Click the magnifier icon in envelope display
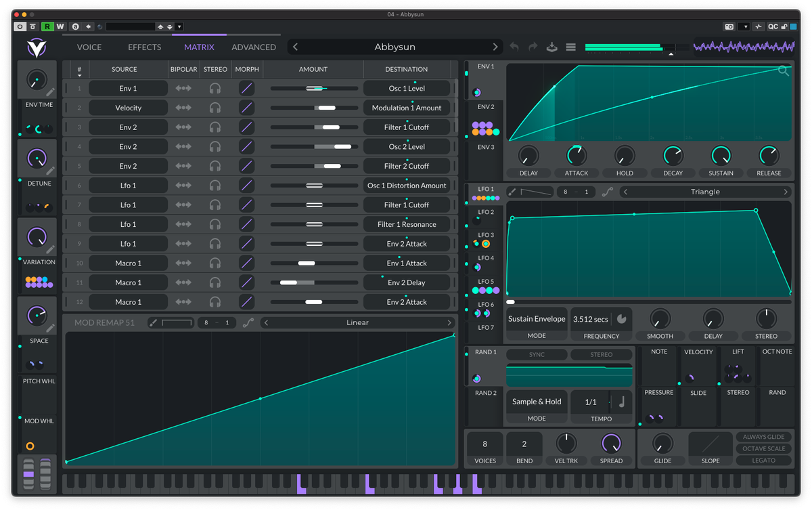 [784, 70]
